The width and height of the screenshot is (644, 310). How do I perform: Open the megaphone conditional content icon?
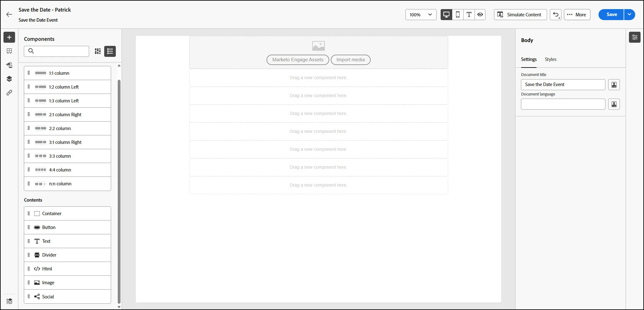[x=9, y=65]
